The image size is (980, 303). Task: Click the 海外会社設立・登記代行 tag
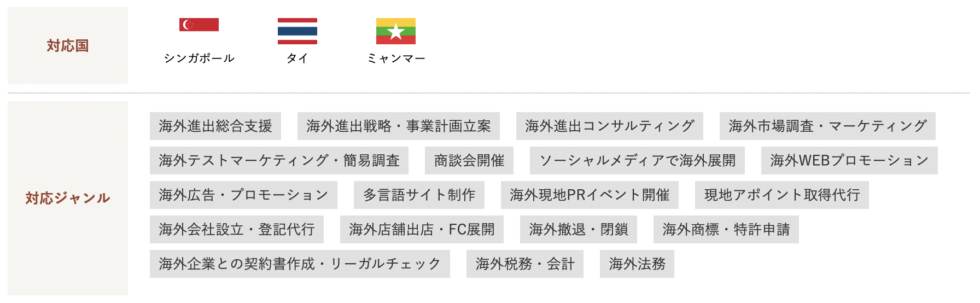(x=237, y=230)
